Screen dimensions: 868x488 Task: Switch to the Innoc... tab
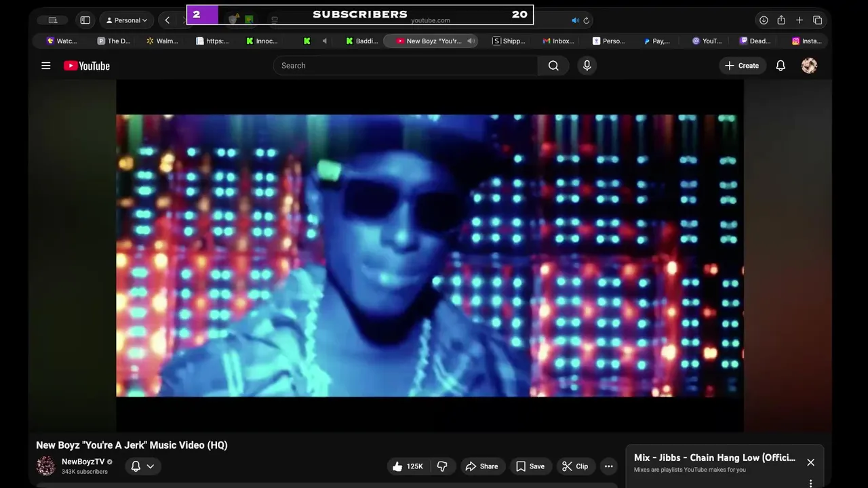262,41
